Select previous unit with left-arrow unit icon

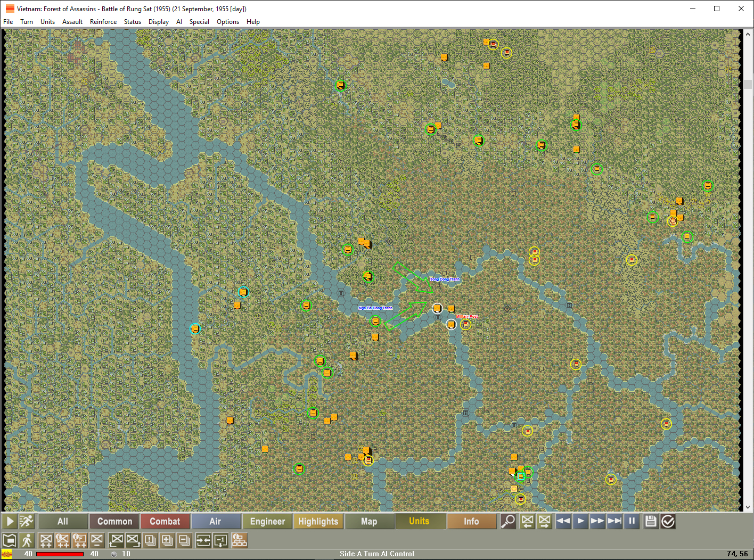[x=527, y=521]
